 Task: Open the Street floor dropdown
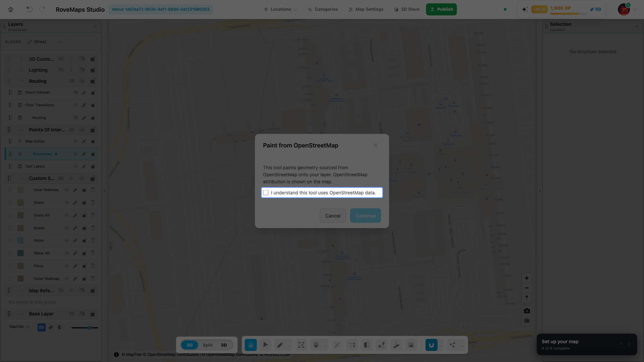pyautogui.click(x=45, y=42)
